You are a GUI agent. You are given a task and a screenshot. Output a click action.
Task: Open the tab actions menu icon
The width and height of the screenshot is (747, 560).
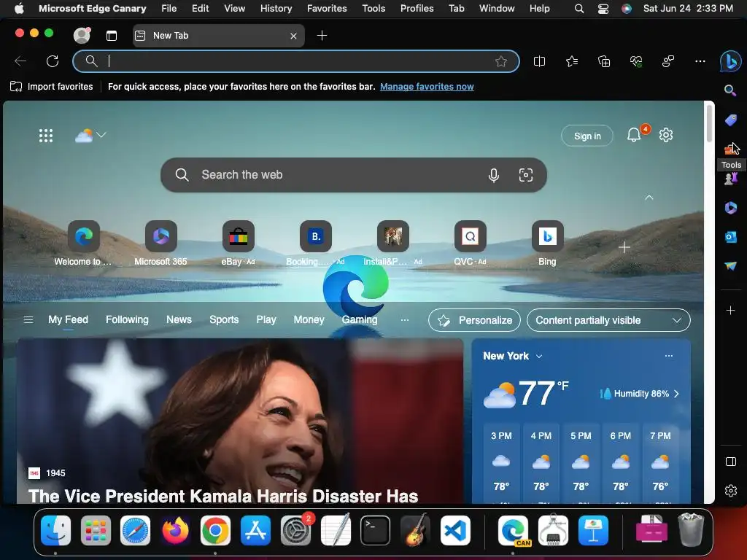point(112,36)
